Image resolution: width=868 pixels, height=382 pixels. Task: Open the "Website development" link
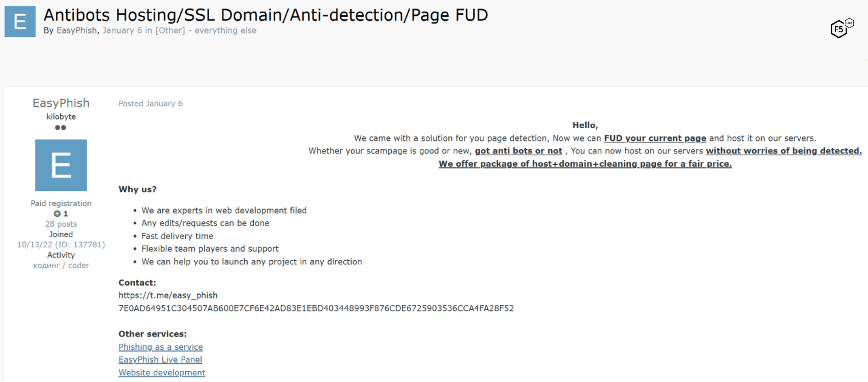point(162,372)
